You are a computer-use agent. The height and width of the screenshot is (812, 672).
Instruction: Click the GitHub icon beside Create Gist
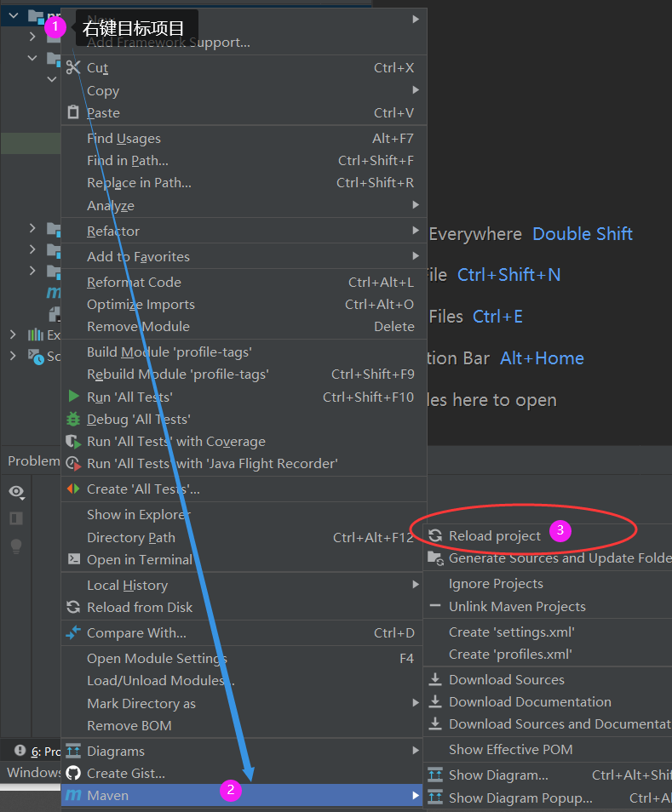coord(75,773)
